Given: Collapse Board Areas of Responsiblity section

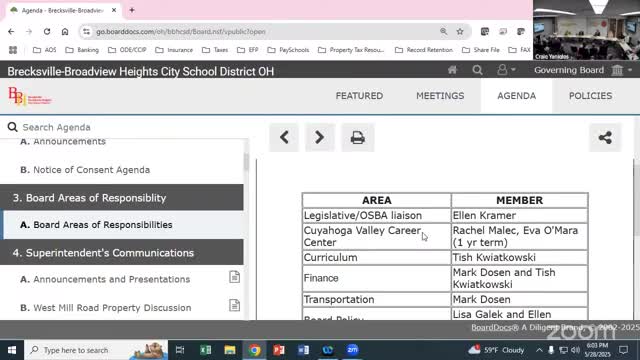Looking at the screenshot, I should [x=122, y=198].
